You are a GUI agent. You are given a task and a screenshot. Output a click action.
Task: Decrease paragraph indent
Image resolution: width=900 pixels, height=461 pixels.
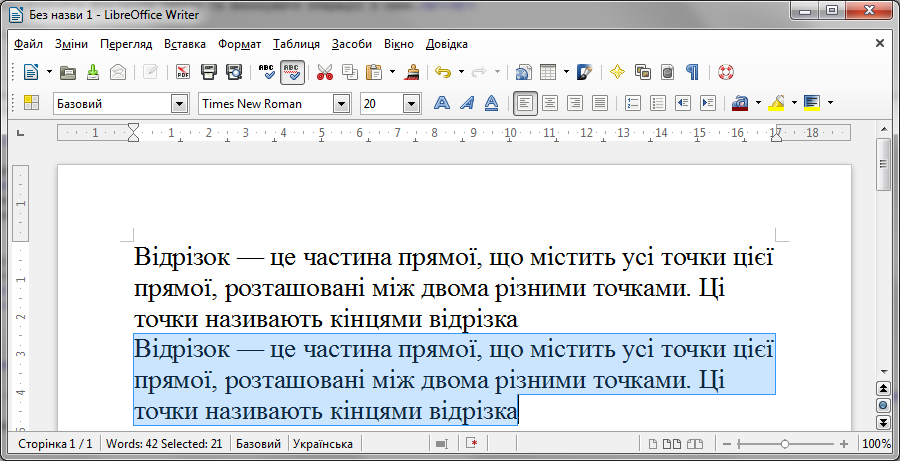pyautogui.click(x=682, y=103)
